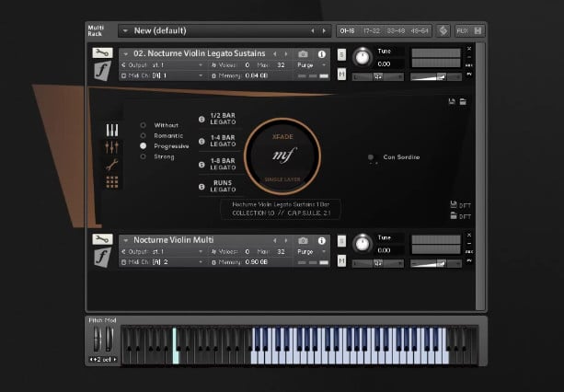Screen dimensions: 564x392
Task: Open wrench edit mode for Nocturne Violin Multi
Action: [x=102, y=239]
